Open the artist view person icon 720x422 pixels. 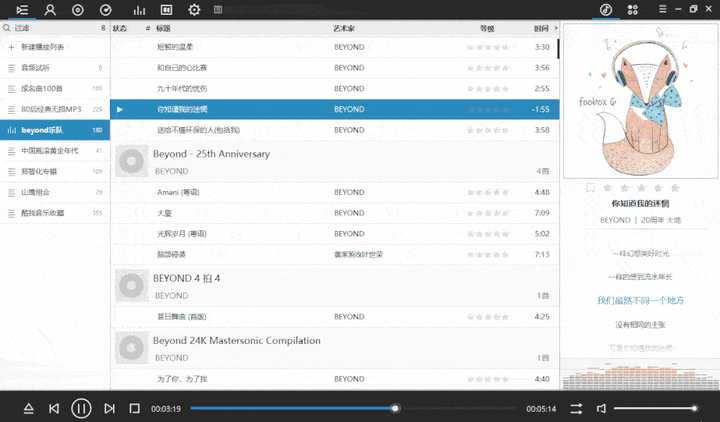pyautogui.click(x=50, y=10)
